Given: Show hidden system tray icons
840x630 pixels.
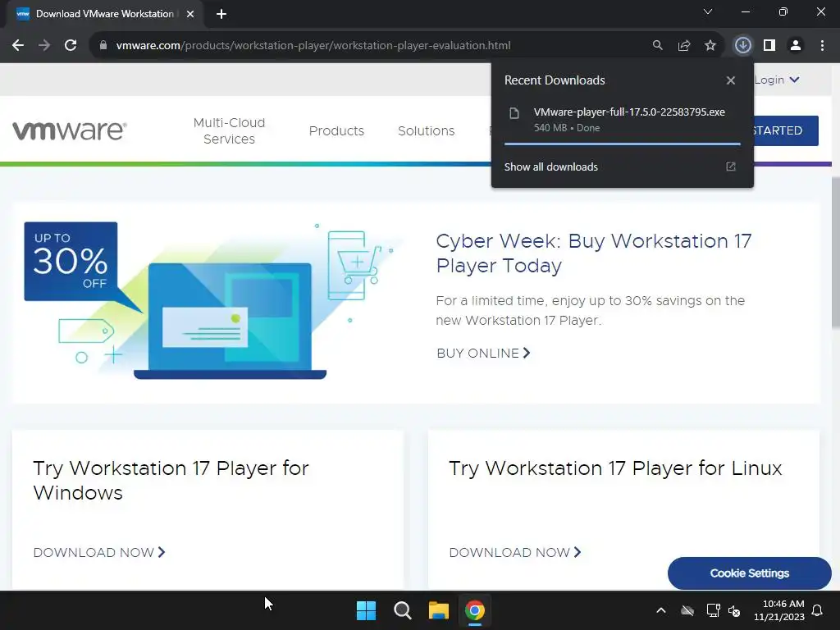Looking at the screenshot, I should point(661,610).
